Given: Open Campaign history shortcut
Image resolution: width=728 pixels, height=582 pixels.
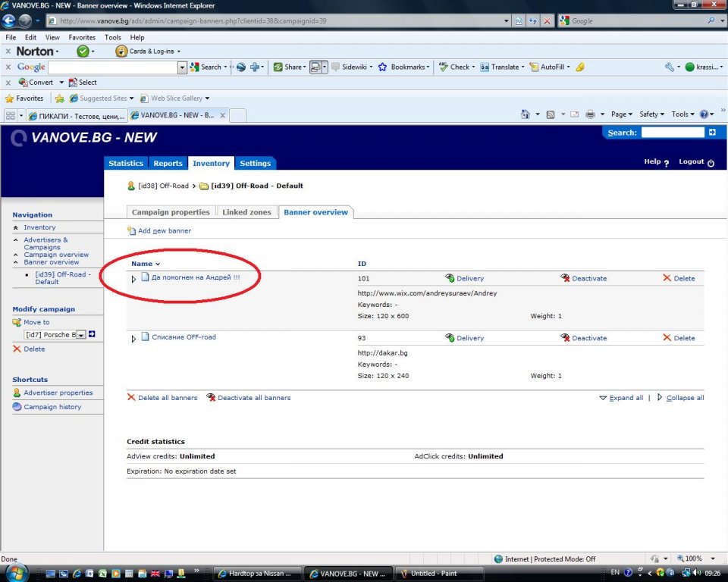Looking at the screenshot, I should click(x=52, y=407).
